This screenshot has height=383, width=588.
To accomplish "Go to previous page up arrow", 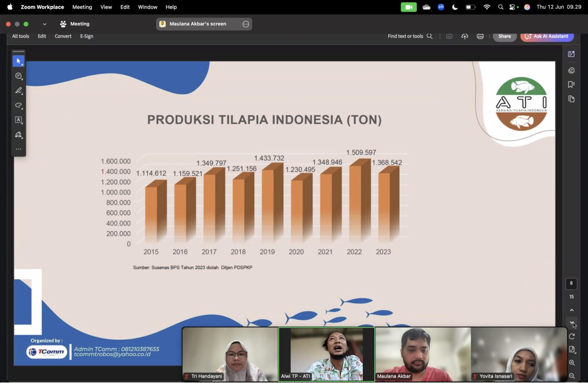I will click(572, 310).
